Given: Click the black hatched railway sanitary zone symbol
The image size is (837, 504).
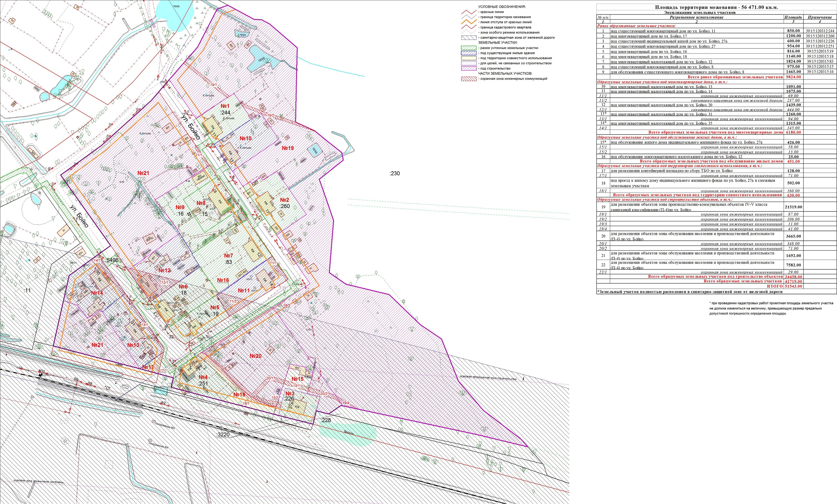Looking at the screenshot, I should pyautogui.click(x=468, y=38).
